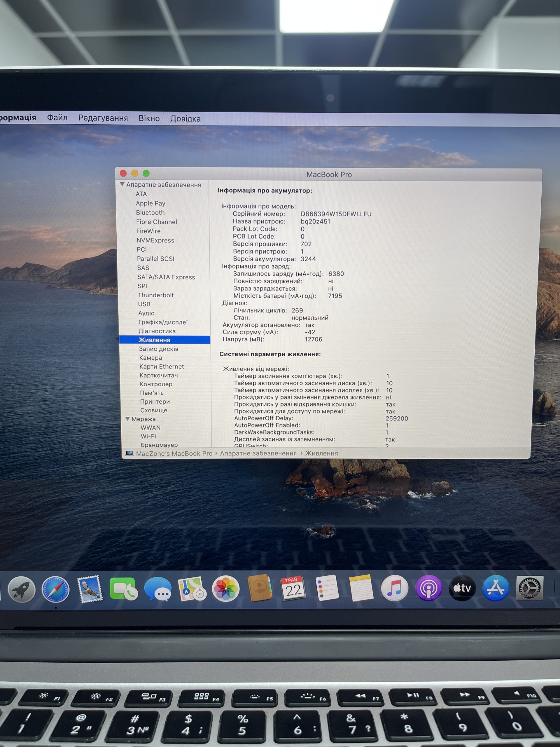Open Notes from the Dock
The image size is (560, 747).
pos(361,588)
